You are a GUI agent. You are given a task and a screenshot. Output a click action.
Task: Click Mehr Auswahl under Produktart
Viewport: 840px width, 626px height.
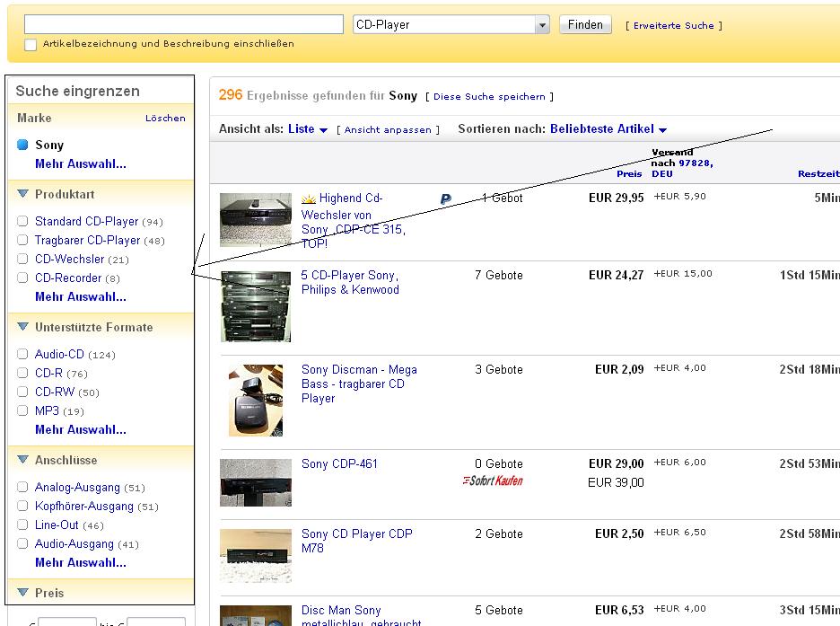81,297
